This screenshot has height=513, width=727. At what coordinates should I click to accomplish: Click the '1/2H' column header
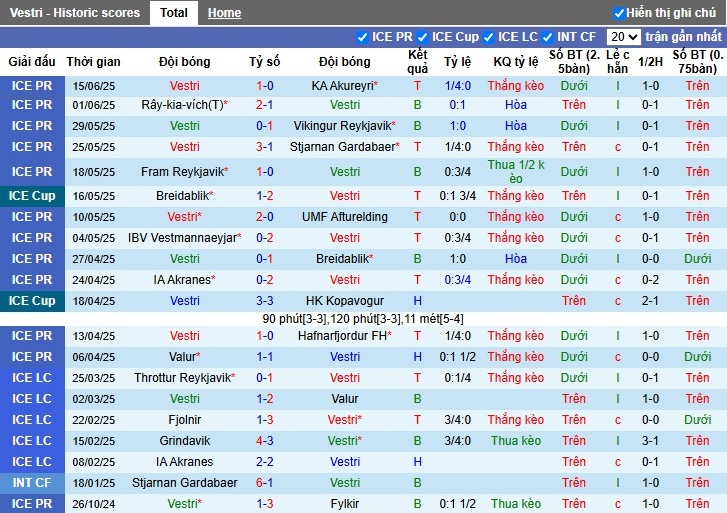click(650, 62)
